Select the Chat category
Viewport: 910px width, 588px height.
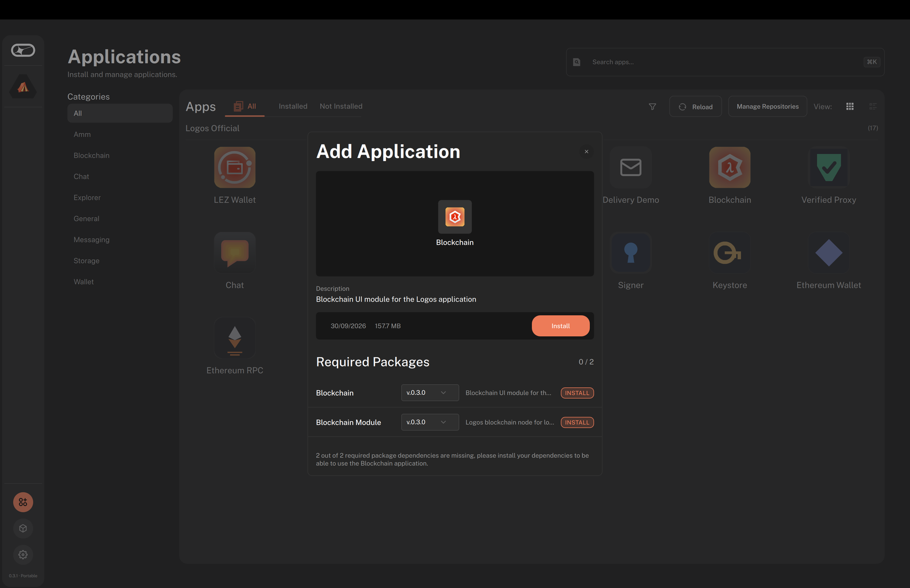pyautogui.click(x=120, y=176)
